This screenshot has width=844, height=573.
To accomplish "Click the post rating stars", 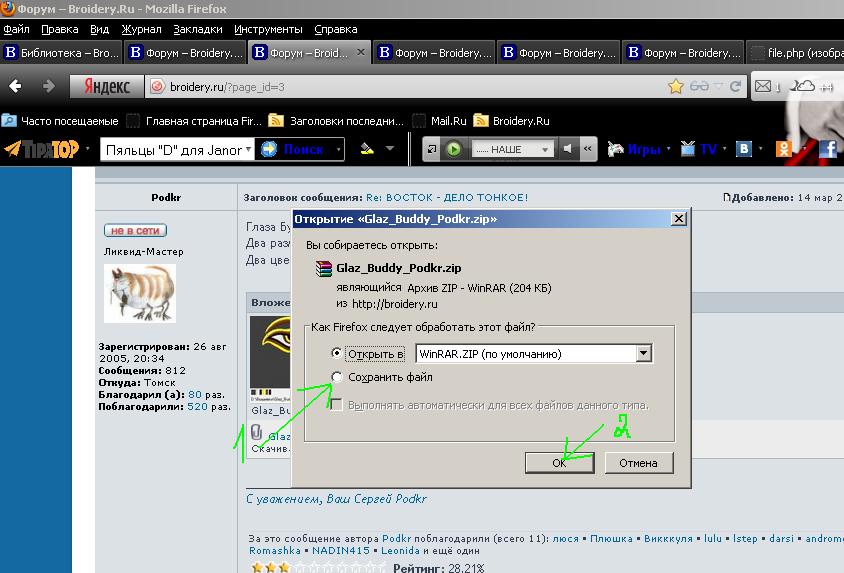I will coord(318,568).
